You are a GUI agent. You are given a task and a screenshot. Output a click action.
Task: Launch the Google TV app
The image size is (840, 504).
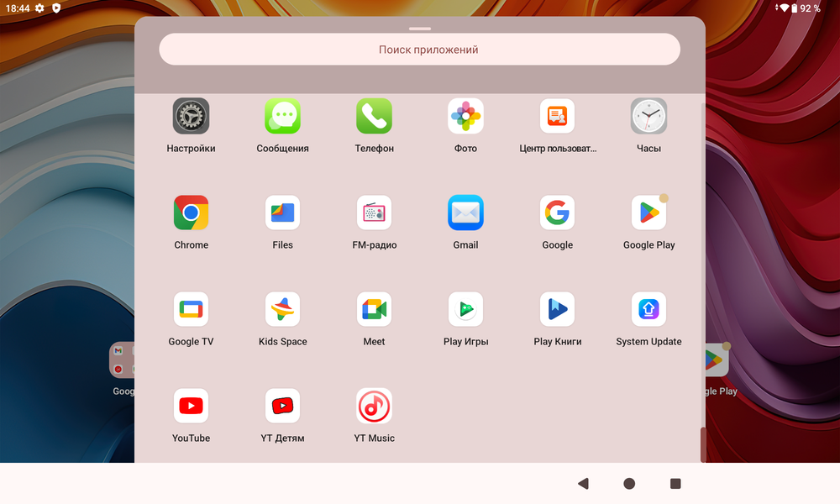[191, 309]
